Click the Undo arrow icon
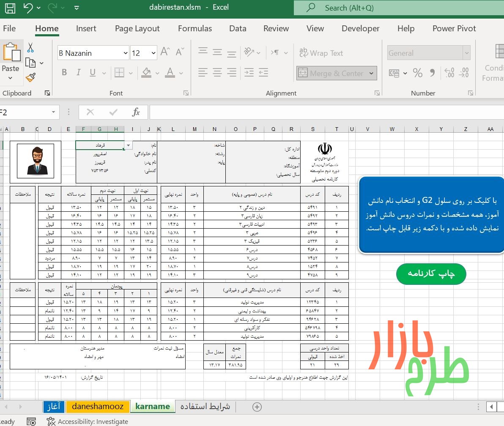Screen dimensions: 504x426 [28, 8]
